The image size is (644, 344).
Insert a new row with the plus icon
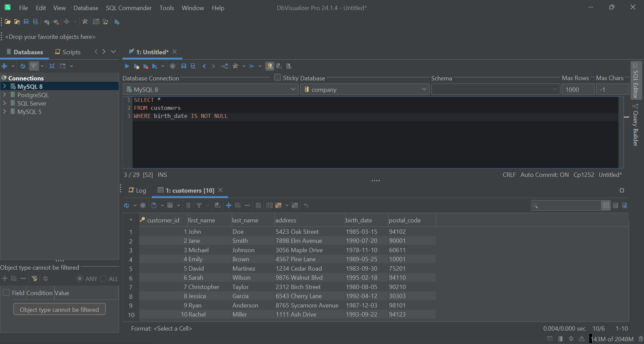coord(228,205)
